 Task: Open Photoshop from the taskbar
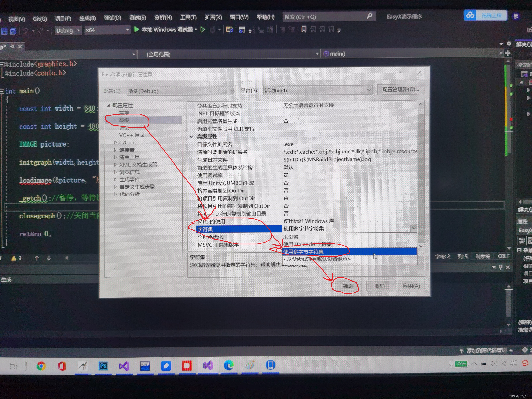pos(103,366)
